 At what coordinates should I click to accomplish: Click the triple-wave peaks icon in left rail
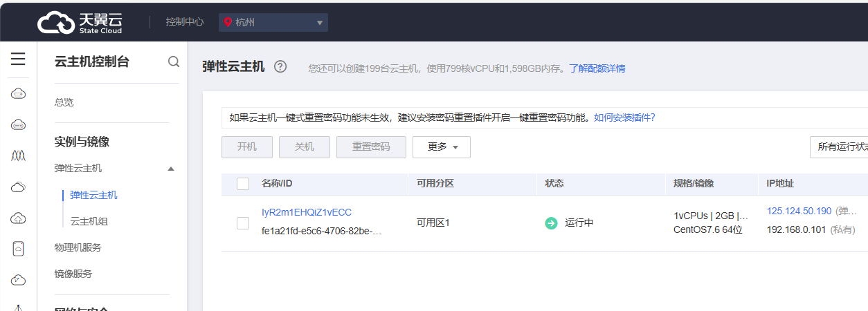coord(19,155)
